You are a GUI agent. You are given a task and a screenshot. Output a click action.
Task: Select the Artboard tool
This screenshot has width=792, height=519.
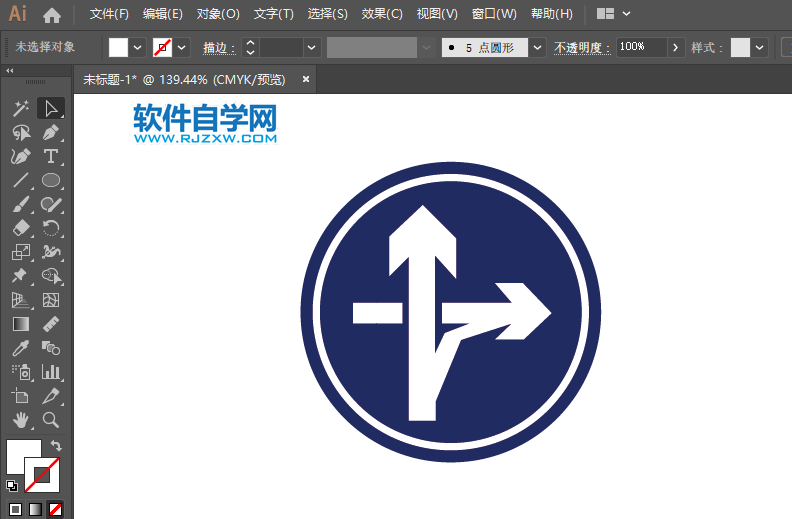[21, 396]
